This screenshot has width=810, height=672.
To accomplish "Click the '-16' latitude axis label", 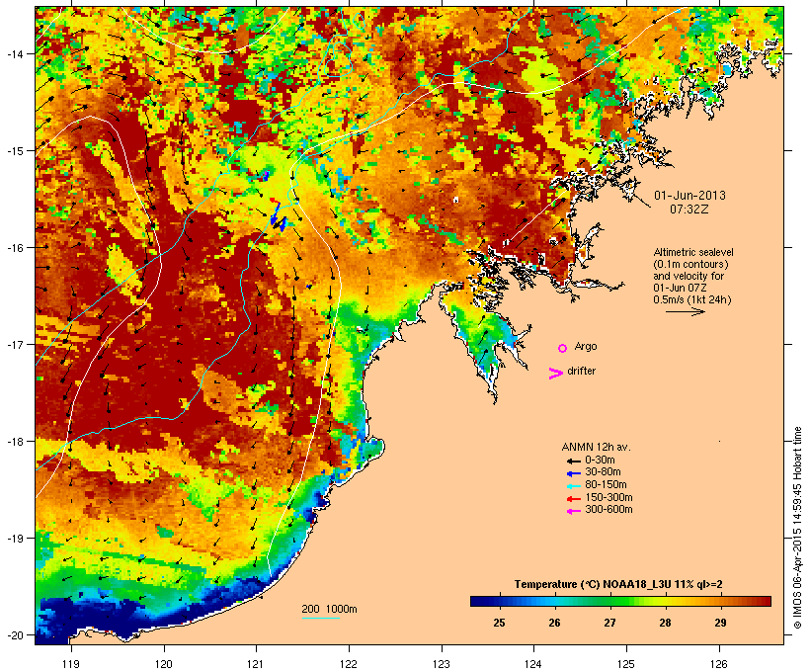I will 14,248.
